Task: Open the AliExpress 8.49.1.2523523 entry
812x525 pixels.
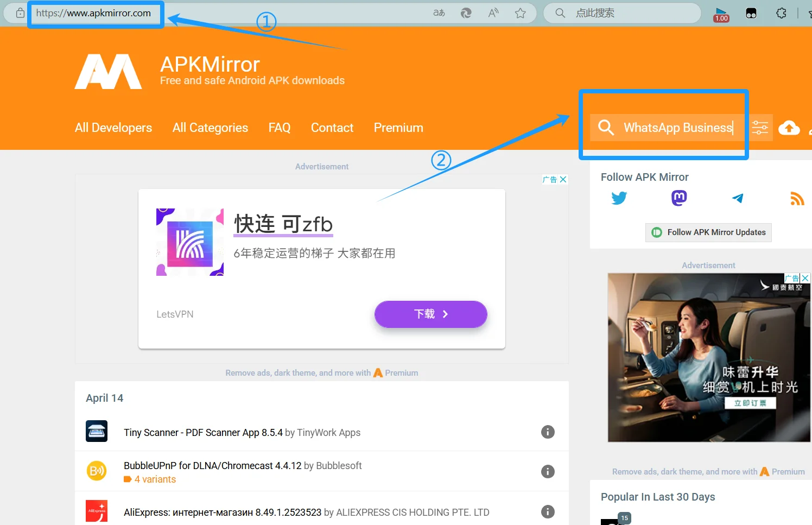Action: 223,513
